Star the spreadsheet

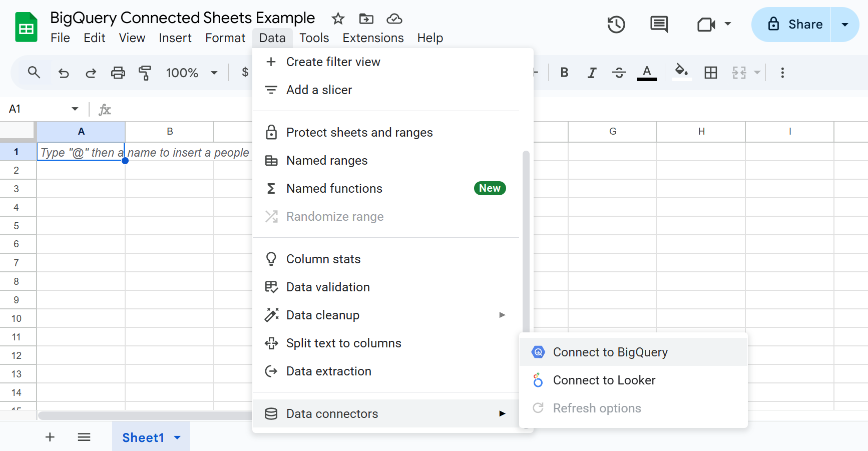[338, 19]
